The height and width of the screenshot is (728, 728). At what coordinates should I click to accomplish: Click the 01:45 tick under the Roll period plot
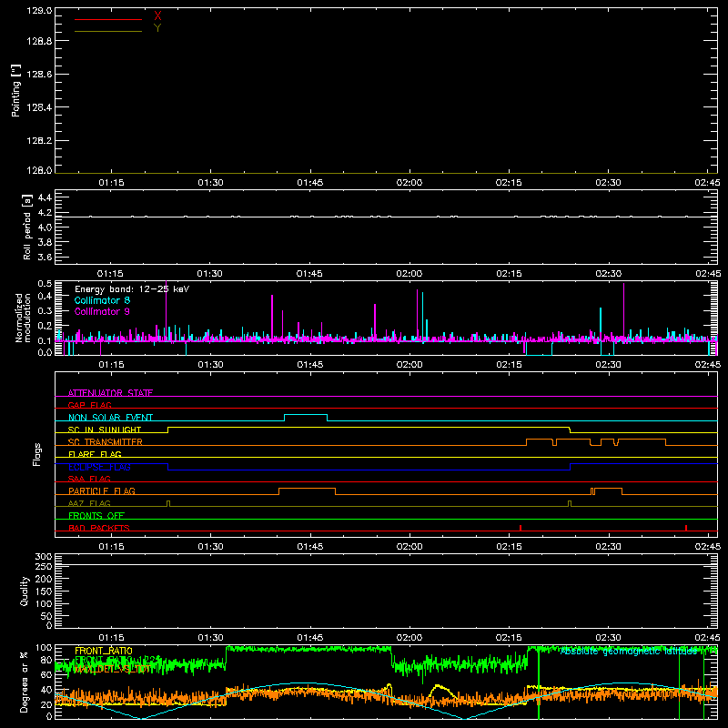[309, 274]
